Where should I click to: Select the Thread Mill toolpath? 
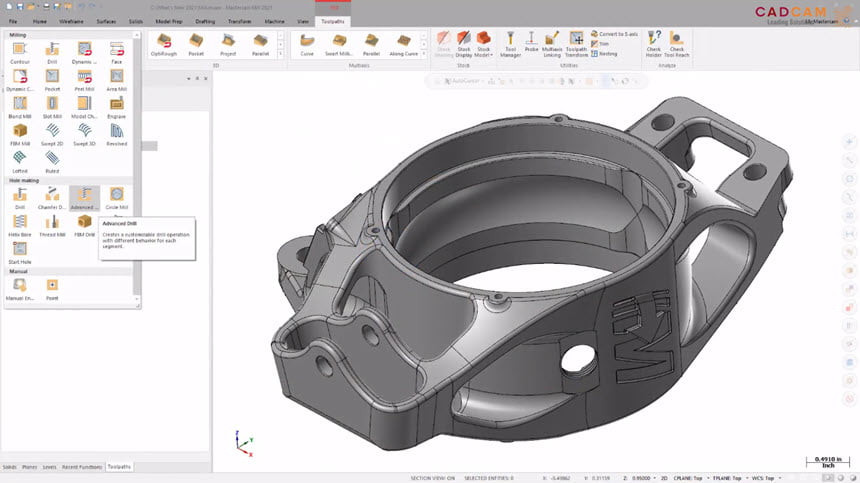click(52, 226)
